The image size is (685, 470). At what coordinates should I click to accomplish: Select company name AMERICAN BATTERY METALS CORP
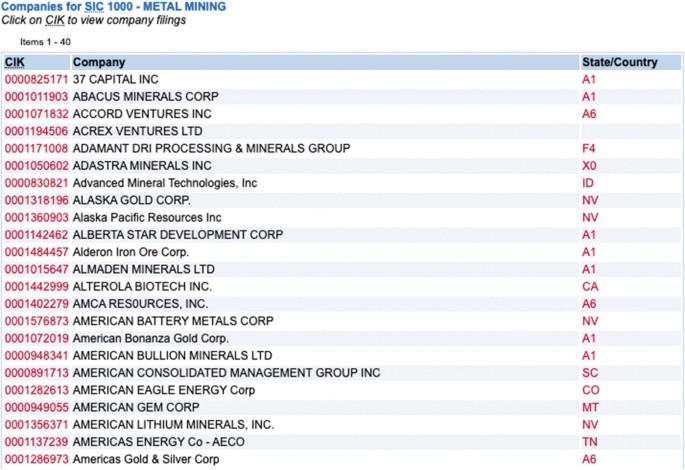(x=173, y=321)
